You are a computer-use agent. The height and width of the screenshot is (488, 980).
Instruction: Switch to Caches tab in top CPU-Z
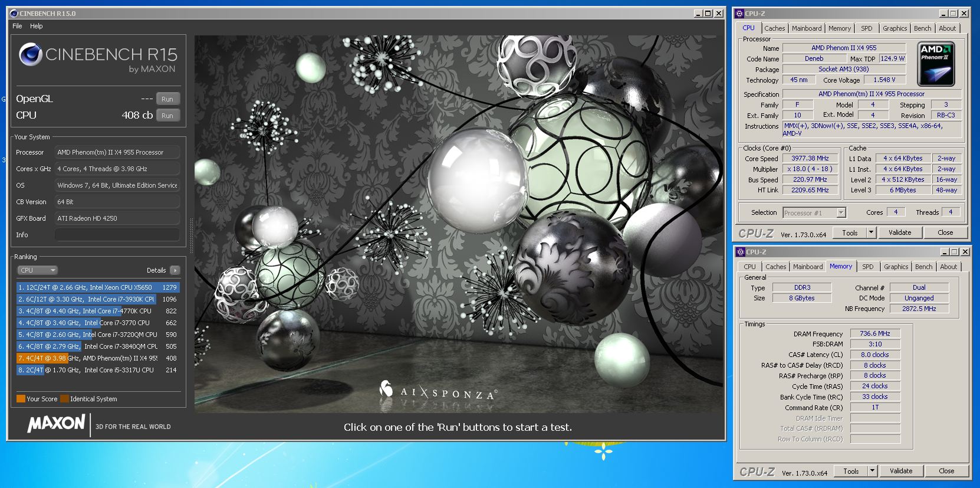774,28
